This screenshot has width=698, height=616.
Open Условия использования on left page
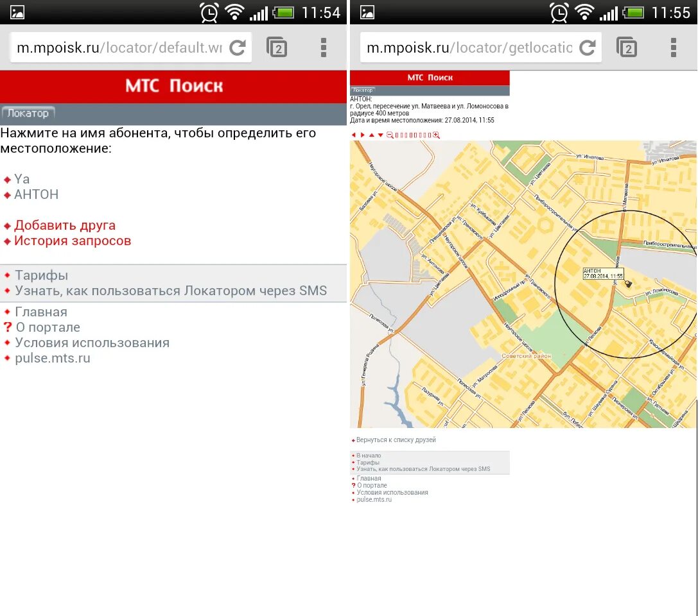[x=92, y=343]
